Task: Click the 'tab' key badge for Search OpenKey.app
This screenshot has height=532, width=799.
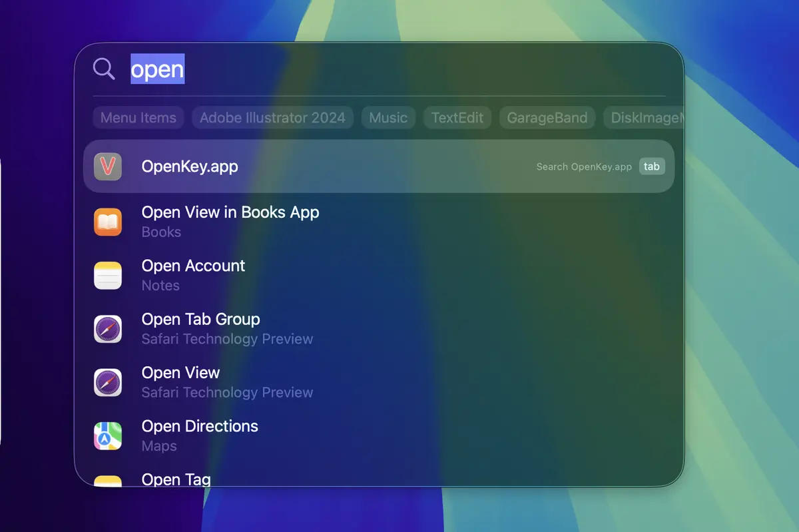Action: [x=652, y=166]
